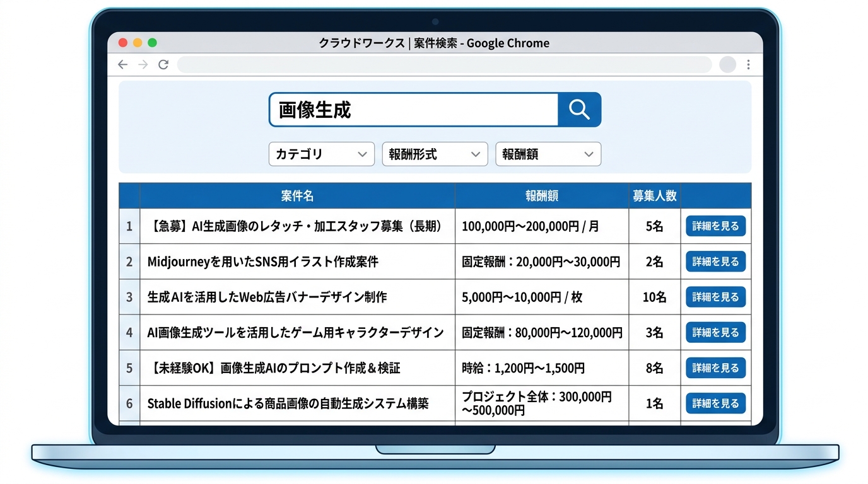Open the 報酬額 filter dropdown
Screen dimensions: 868x484
pyautogui.click(x=548, y=154)
